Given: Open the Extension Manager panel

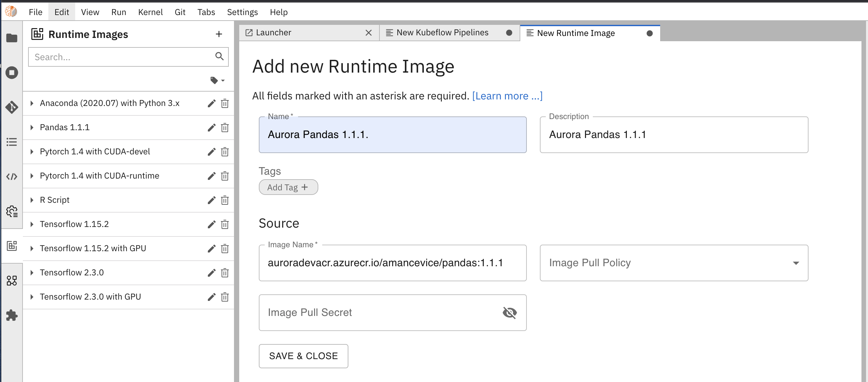Looking at the screenshot, I should click(x=12, y=316).
